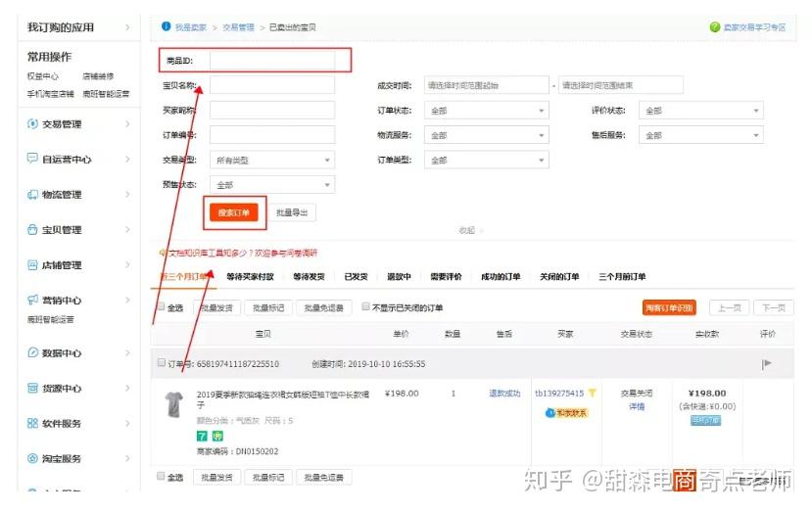Expand the 交易管理 chevron arrow
Image resolution: width=812 pixels, height=513 pixels.
(127, 123)
